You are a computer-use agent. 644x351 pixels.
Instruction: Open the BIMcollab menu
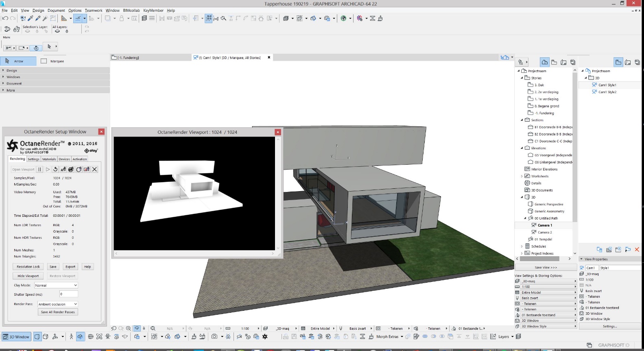pyautogui.click(x=131, y=11)
